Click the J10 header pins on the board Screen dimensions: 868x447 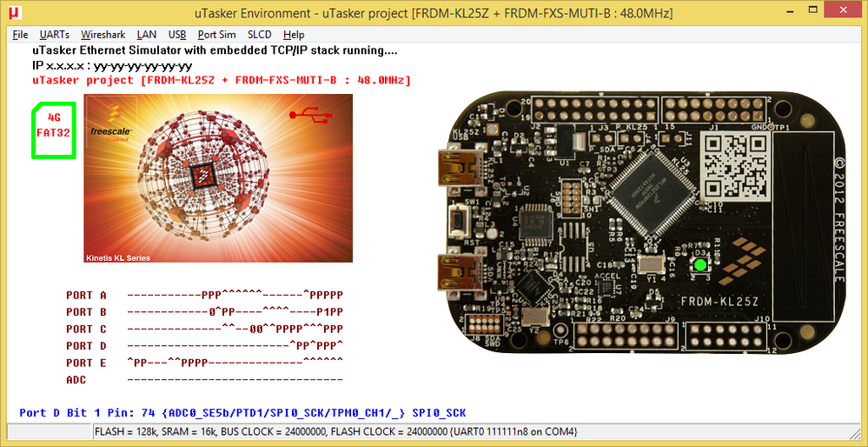726,336
